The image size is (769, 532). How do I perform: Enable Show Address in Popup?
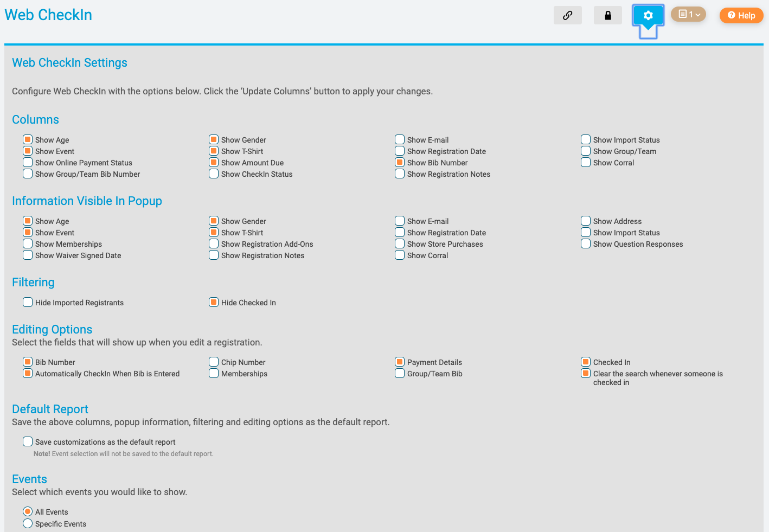pyautogui.click(x=586, y=221)
